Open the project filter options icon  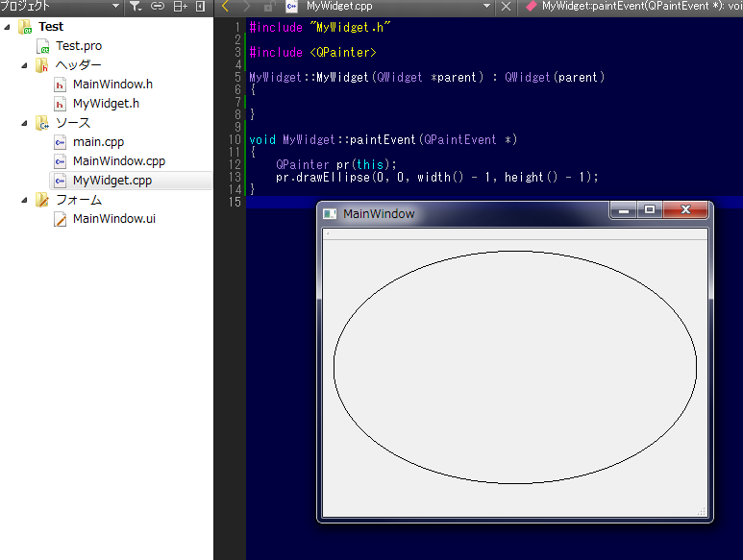pos(136,6)
